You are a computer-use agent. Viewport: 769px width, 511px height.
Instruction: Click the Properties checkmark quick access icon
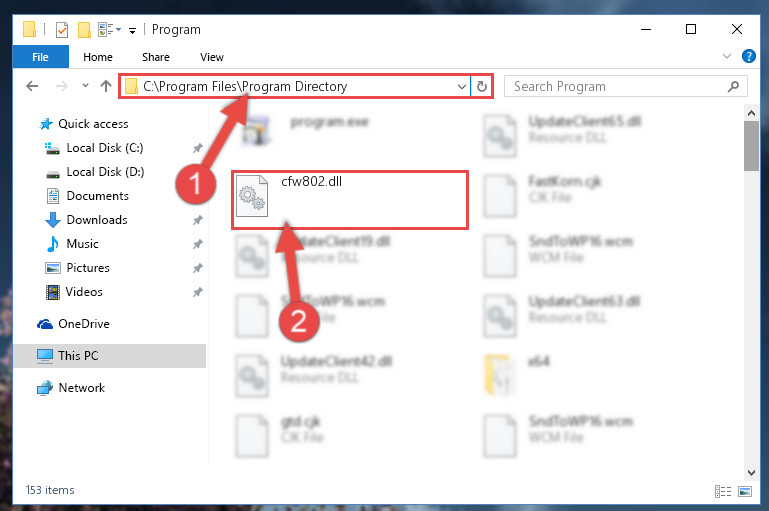click(62, 30)
